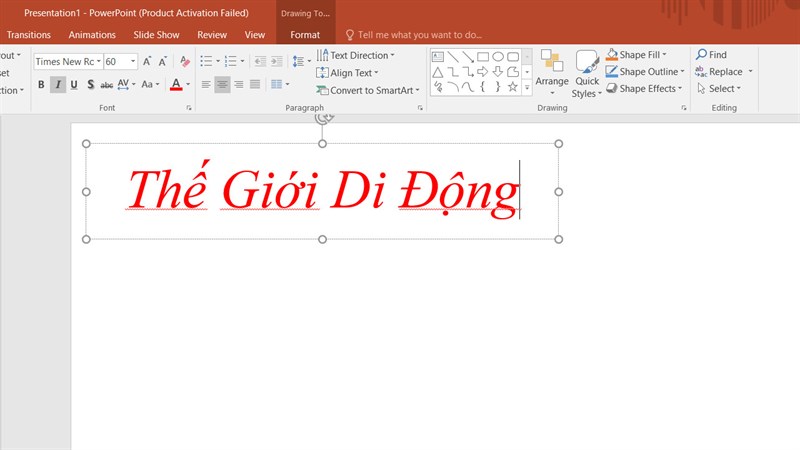Open the Select menu in Editing
The image size is (800, 450).
(x=719, y=89)
